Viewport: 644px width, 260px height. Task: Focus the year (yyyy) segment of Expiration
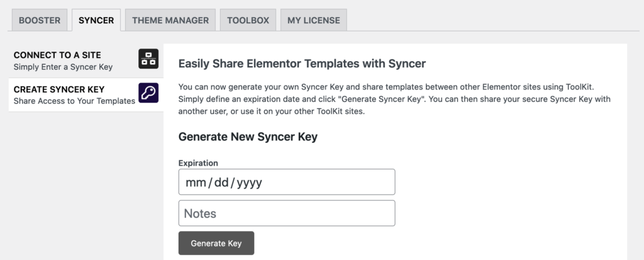pos(249,182)
